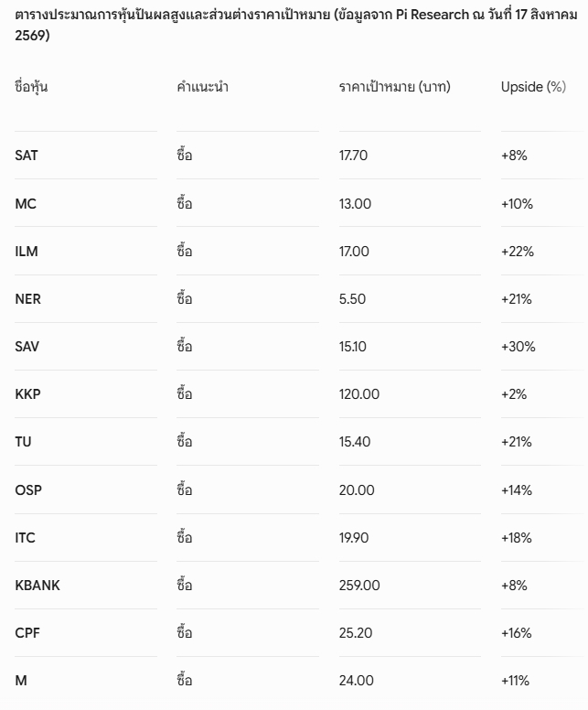Screen dimensions: 588x710
Task: Select the NER ticker cell
Action: (x=27, y=299)
